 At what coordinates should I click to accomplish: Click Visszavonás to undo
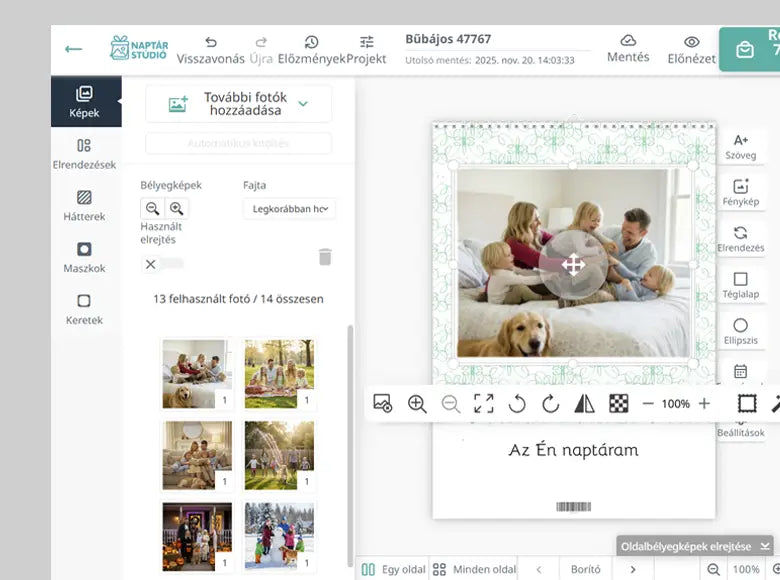tap(210, 49)
